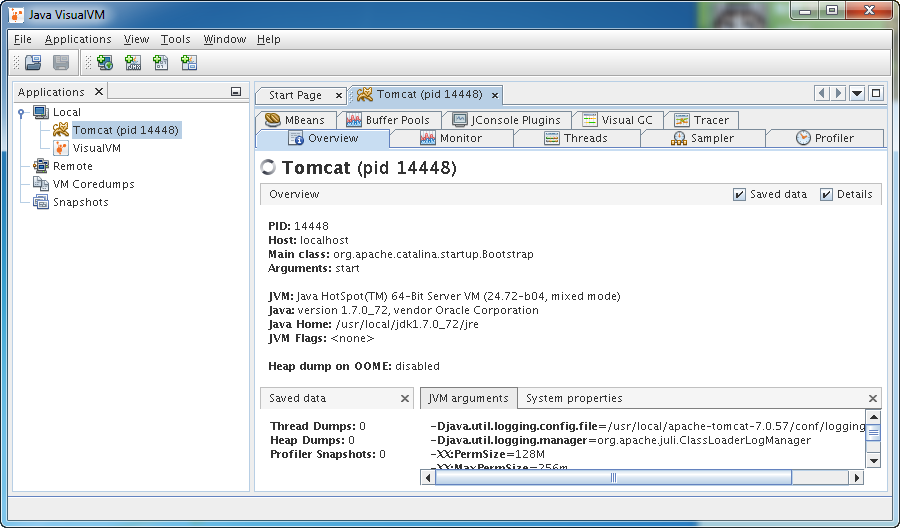This screenshot has width=900, height=528.
Task: Open the JConsole Plugins tab
Action: pos(507,120)
